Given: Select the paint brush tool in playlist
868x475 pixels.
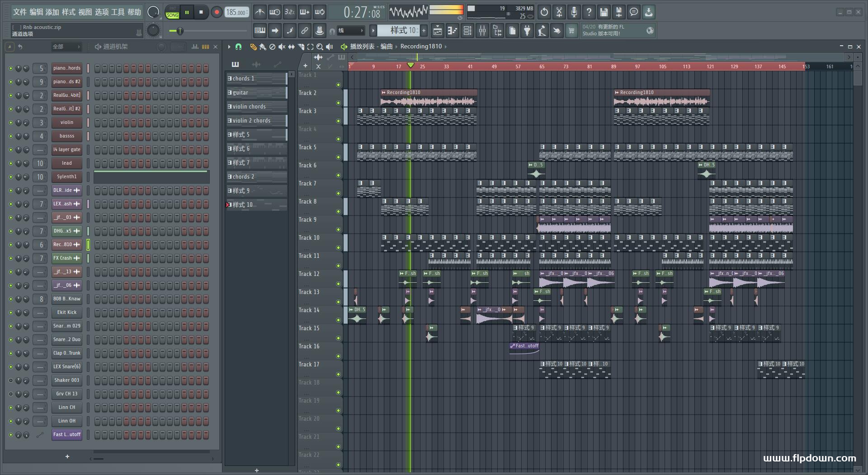Looking at the screenshot, I should tap(263, 47).
